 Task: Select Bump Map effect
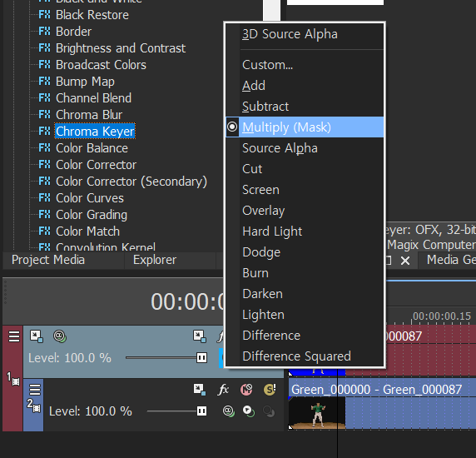pos(85,82)
